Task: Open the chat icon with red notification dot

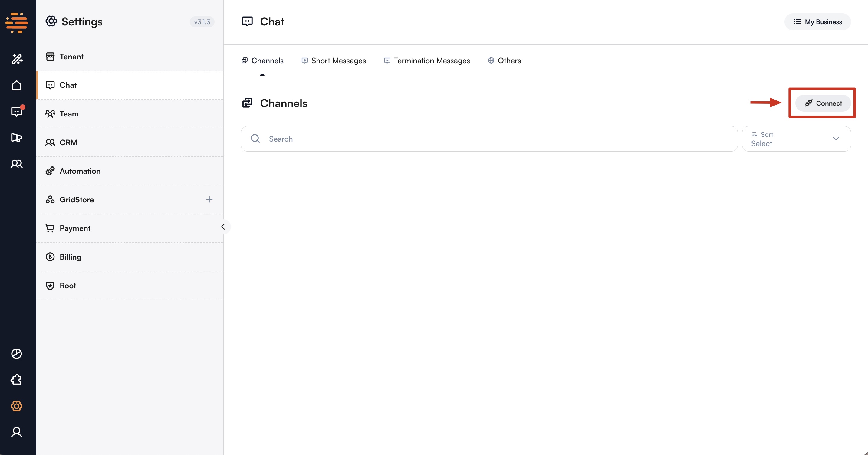Action: pyautogui.click(x=17, y=111)
